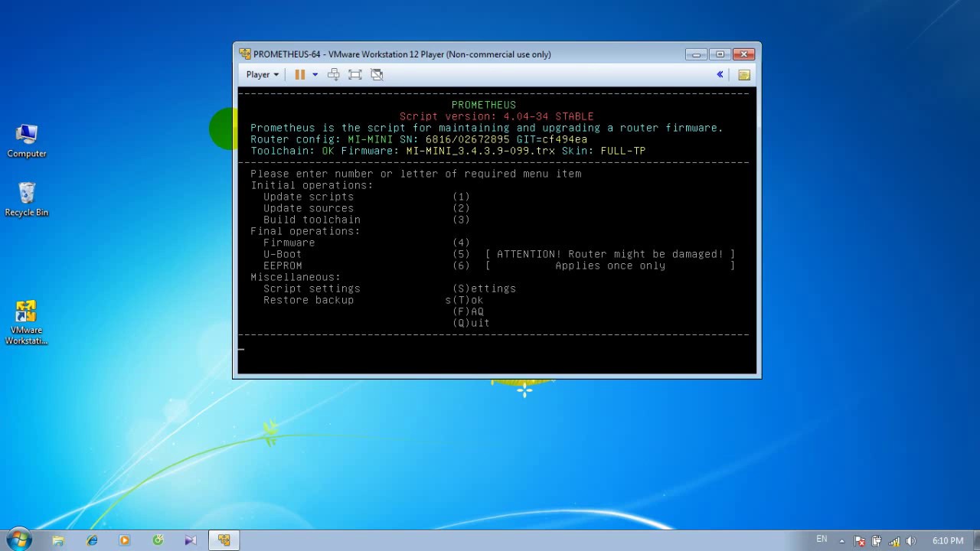Screen dimensions: 980x551
Task: Toggle Unity mode icon
Action: point(377,74)
